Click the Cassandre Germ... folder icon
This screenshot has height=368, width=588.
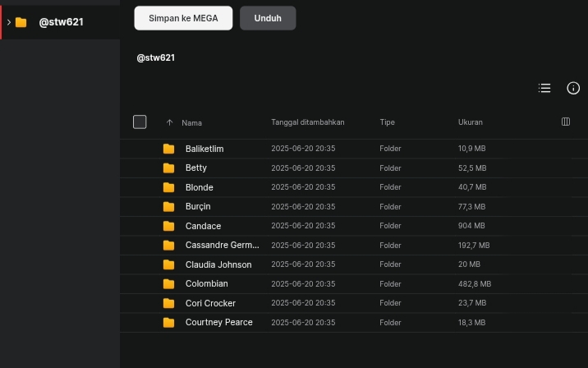(168, 246)
